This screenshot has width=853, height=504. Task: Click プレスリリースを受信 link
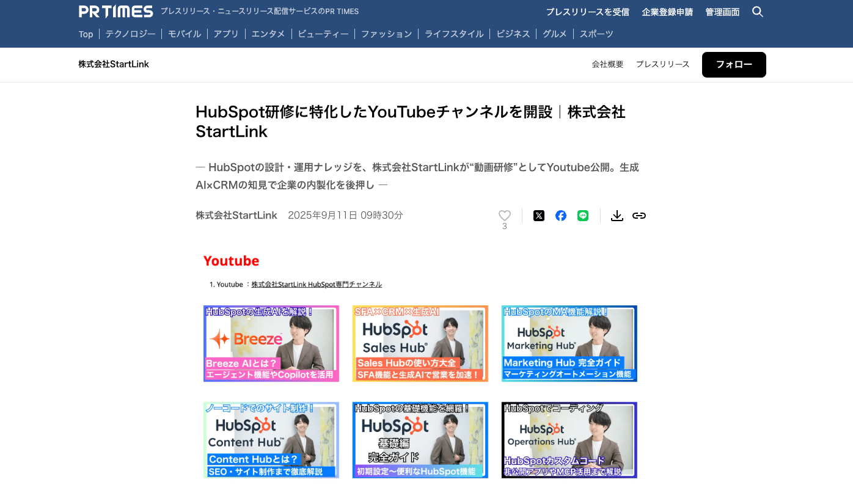tap(587, 12)
